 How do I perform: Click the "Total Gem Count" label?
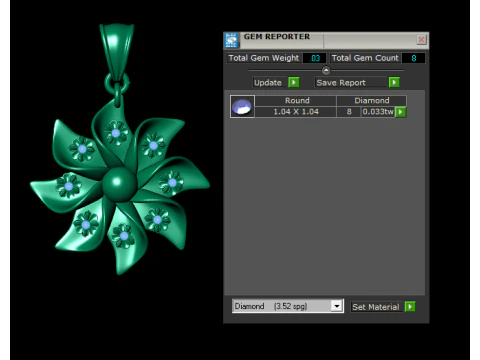[365, 58]
